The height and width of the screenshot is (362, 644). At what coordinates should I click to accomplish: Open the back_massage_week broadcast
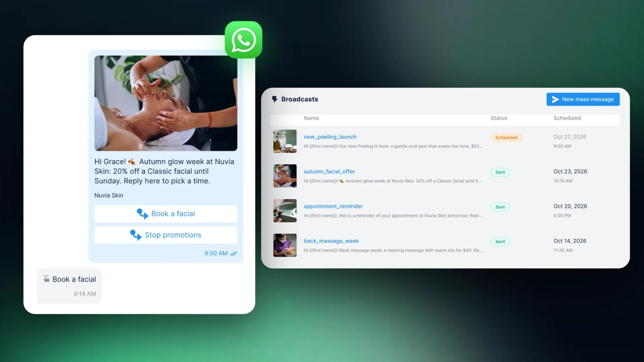(x=331, y=241)
